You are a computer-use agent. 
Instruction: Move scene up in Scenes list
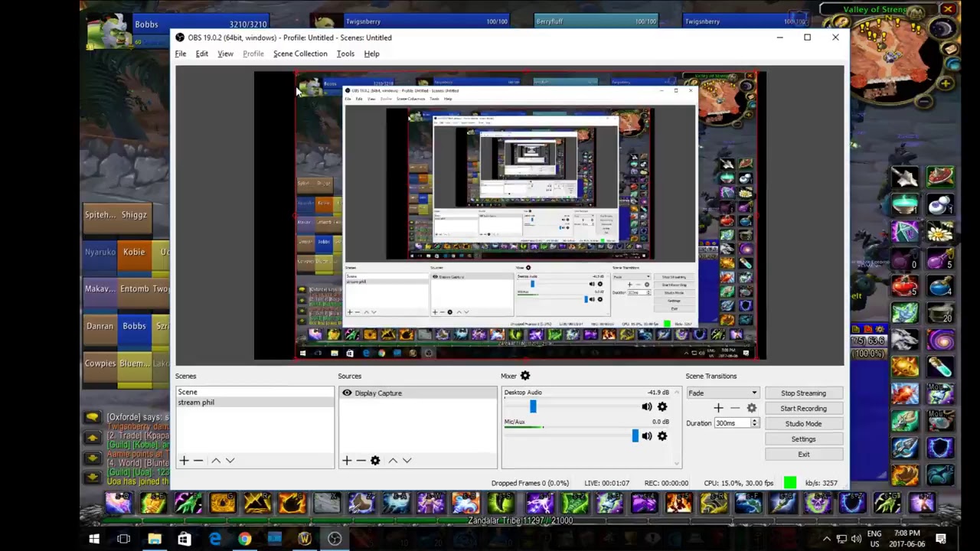tap(216, 461)
